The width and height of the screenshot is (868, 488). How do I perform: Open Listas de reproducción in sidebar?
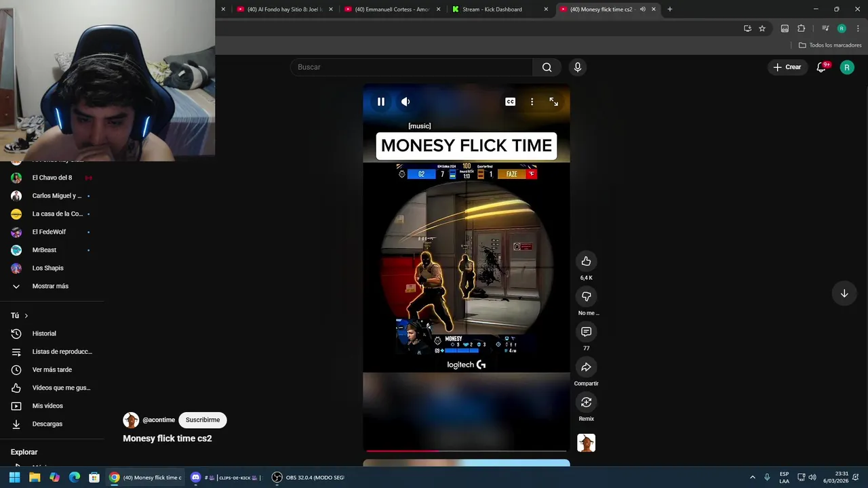pyautogui.click(x=52, y=352)
